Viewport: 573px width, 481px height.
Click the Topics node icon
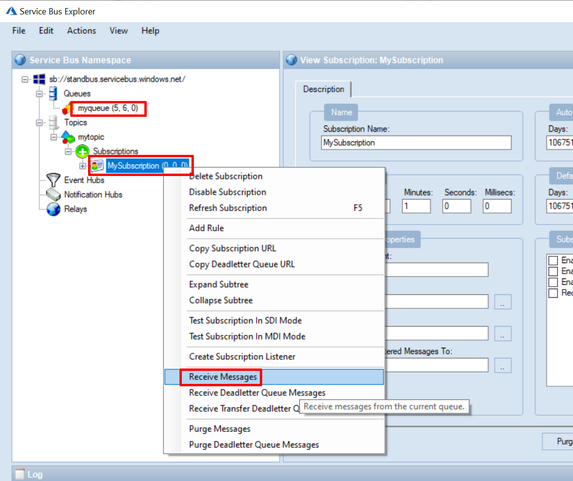[x=54, y=122]
